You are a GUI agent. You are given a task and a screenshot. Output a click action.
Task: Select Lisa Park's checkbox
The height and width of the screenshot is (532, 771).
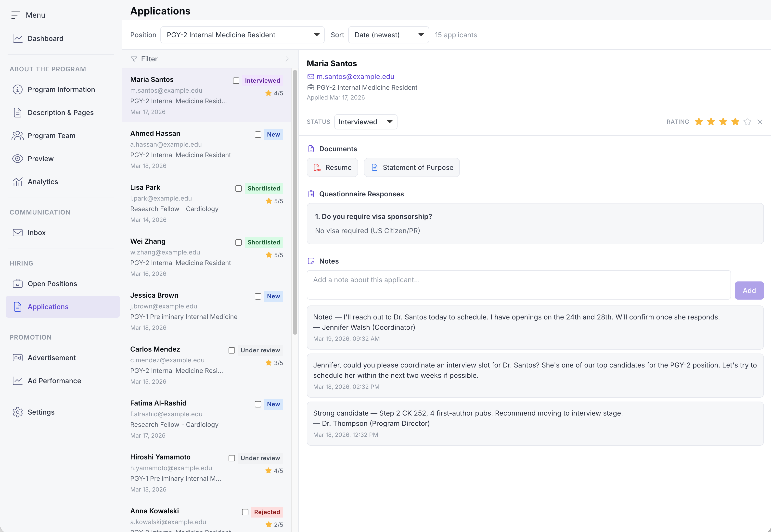(238, 188)
